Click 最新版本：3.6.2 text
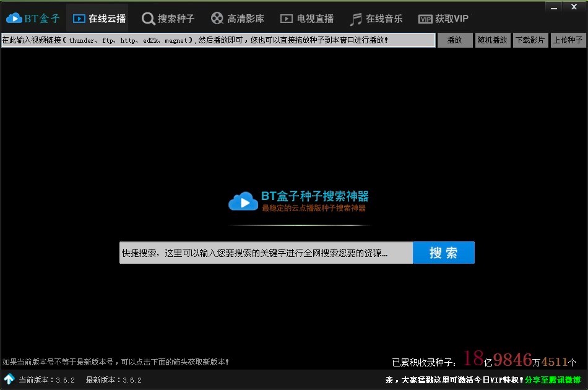This screenshot has width=588, height=390. 114,380
